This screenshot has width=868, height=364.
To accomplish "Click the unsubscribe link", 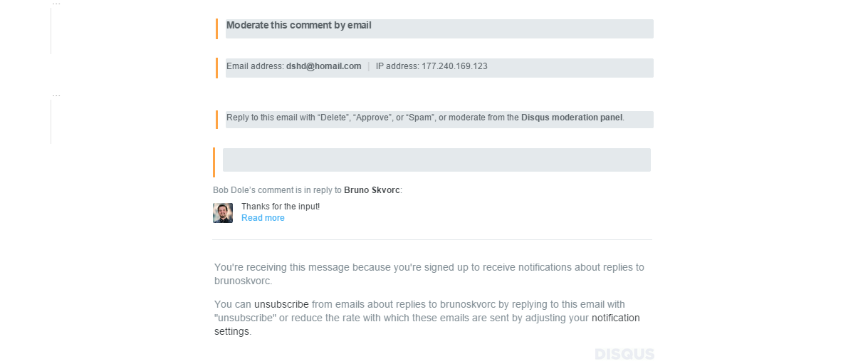I will (281, 304).
